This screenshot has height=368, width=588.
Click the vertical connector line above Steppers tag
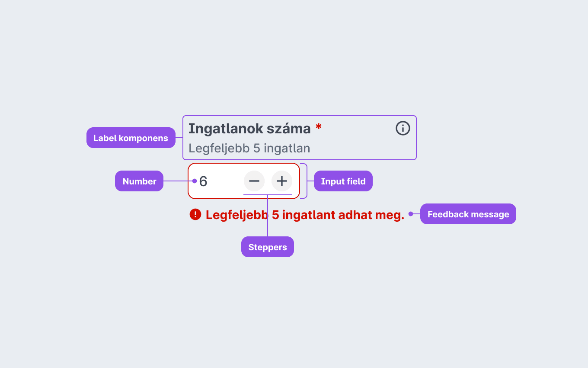tap(268, 216)
